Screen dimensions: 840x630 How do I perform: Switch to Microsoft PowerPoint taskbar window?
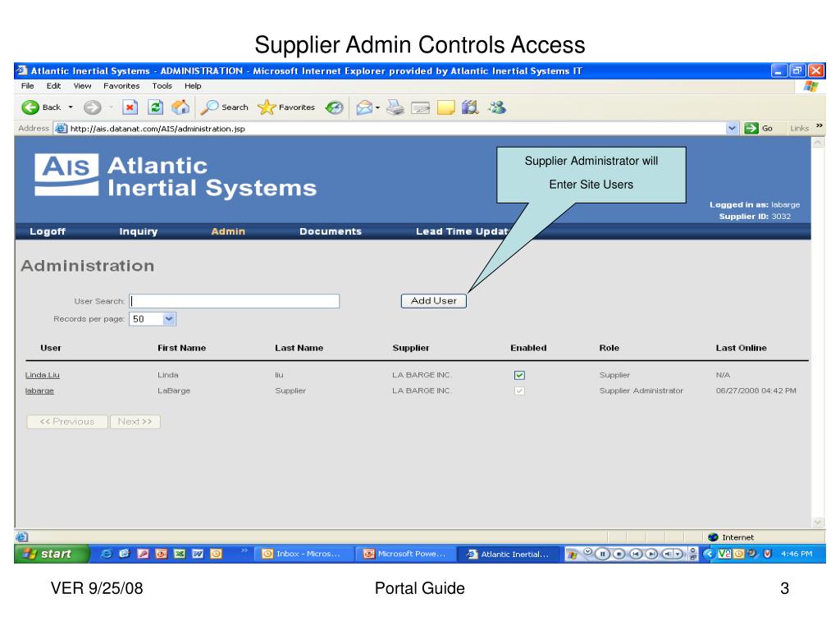tap(407, 554)
